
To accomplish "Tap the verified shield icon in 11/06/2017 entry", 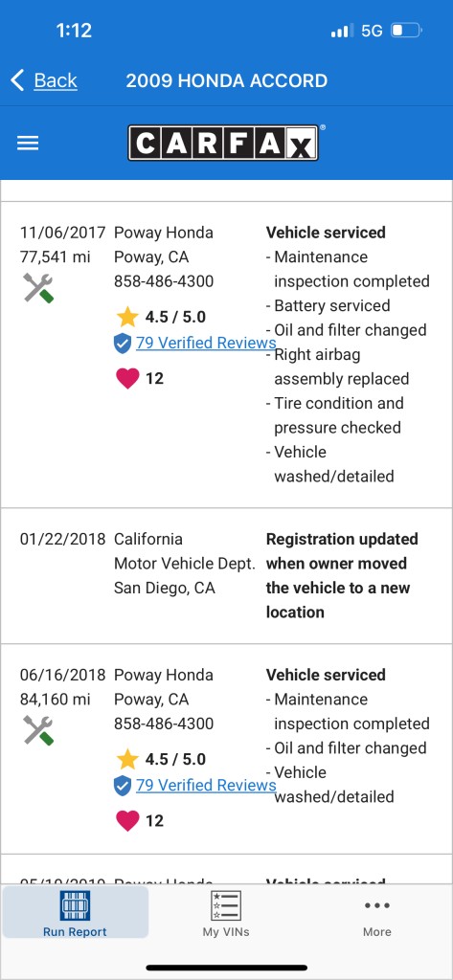I will (123, 344).
